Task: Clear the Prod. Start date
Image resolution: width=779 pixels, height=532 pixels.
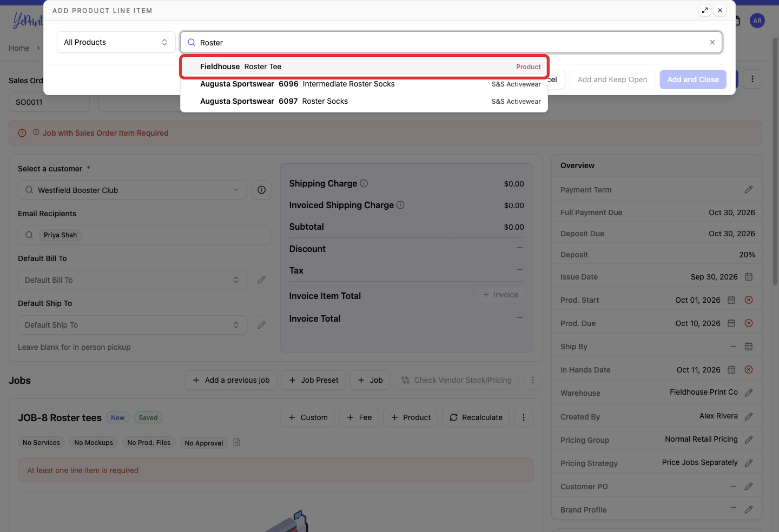Action: click(749, 300)
